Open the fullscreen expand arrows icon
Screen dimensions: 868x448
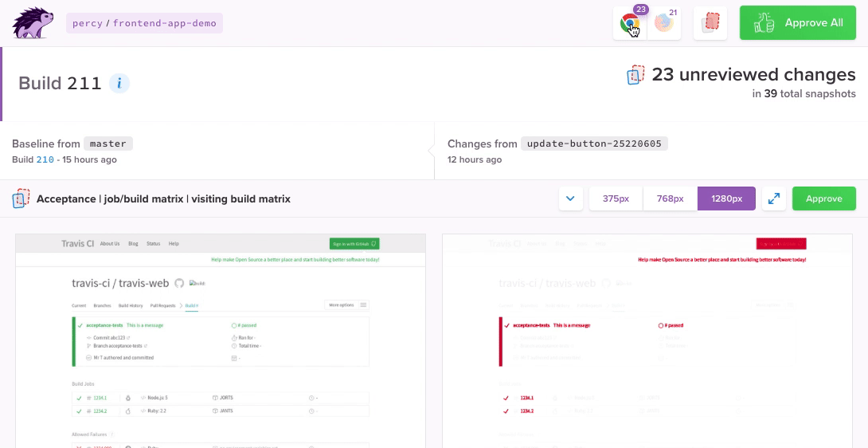774,198
